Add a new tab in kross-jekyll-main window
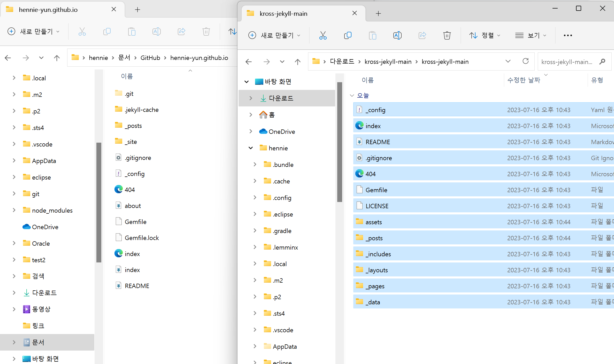 point(378,13)
